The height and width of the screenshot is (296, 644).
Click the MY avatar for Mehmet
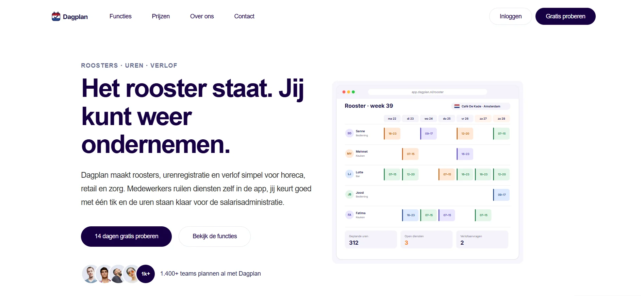(349, 154)
